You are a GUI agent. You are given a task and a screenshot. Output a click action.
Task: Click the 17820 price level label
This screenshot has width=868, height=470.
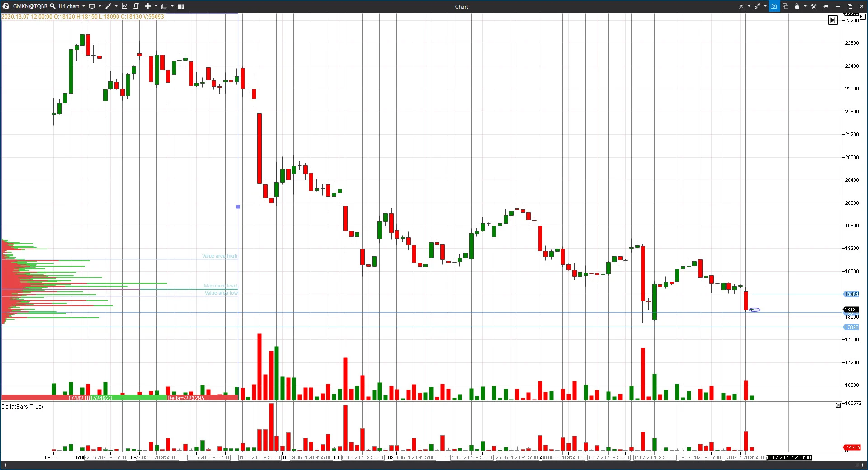[x=851, y=327]
